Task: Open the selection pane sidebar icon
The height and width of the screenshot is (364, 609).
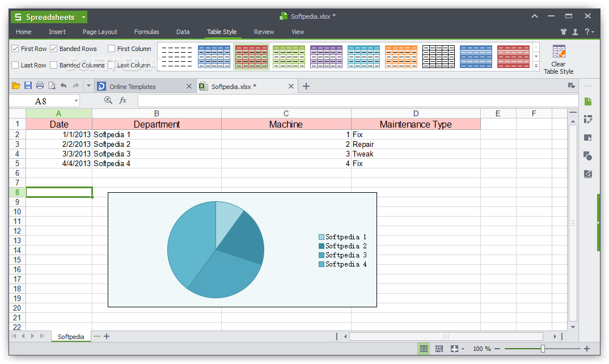Action: coord(588,138)
